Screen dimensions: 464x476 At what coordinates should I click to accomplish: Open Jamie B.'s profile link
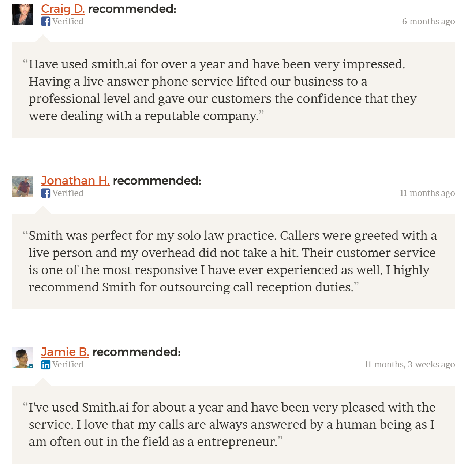pyautogui.click(x=65, y=352)
